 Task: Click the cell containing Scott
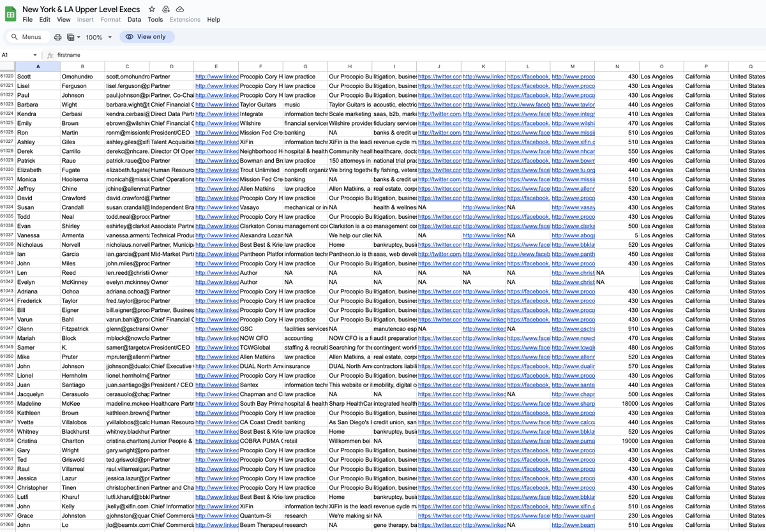[x=38, y=77]
